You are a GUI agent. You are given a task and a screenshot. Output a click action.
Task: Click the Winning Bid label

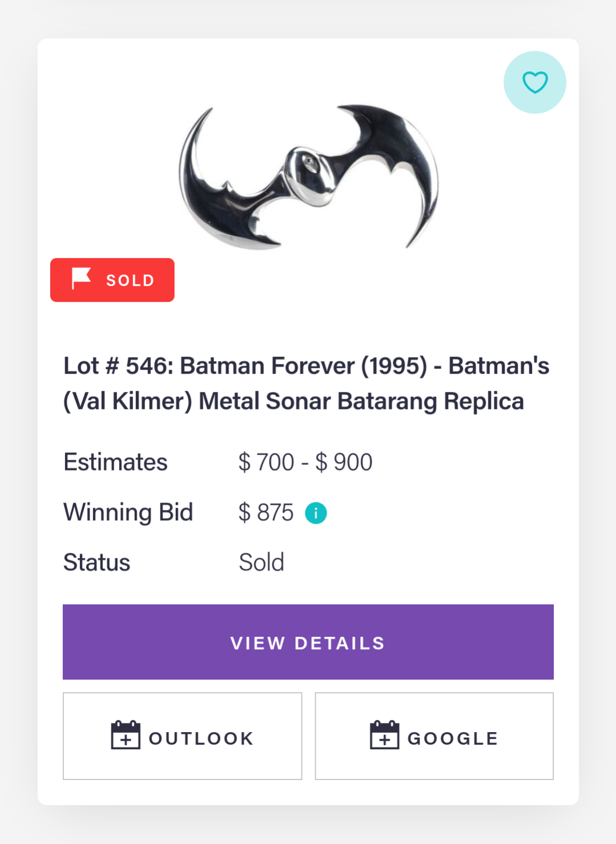[128, 512]
